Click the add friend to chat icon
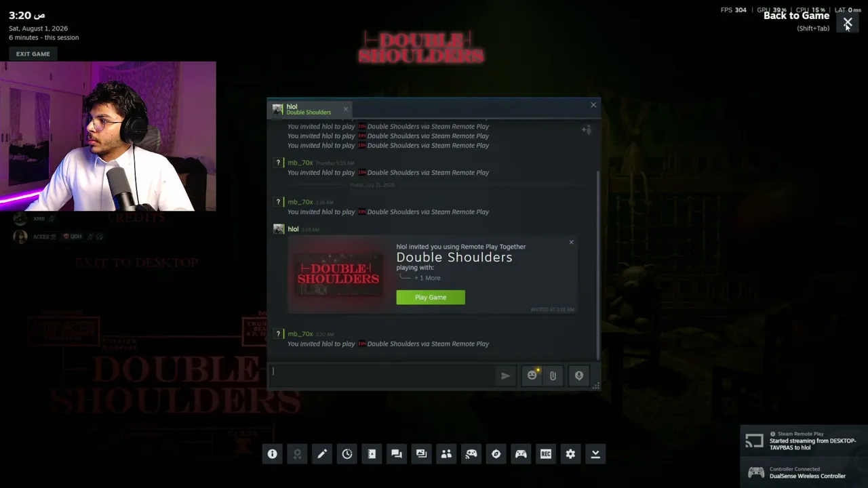 tap(587, 129)
